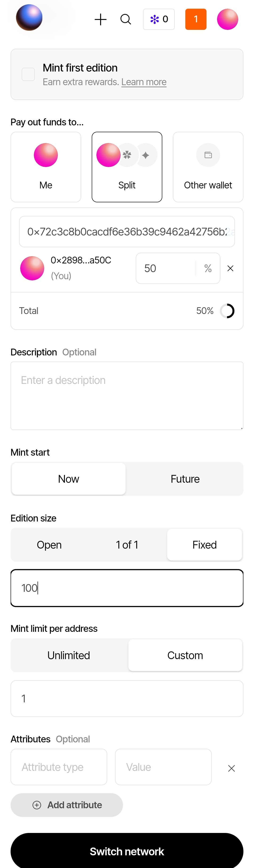
Task: Open the sparks counter showing 0
Action: [x=159, y=19]
